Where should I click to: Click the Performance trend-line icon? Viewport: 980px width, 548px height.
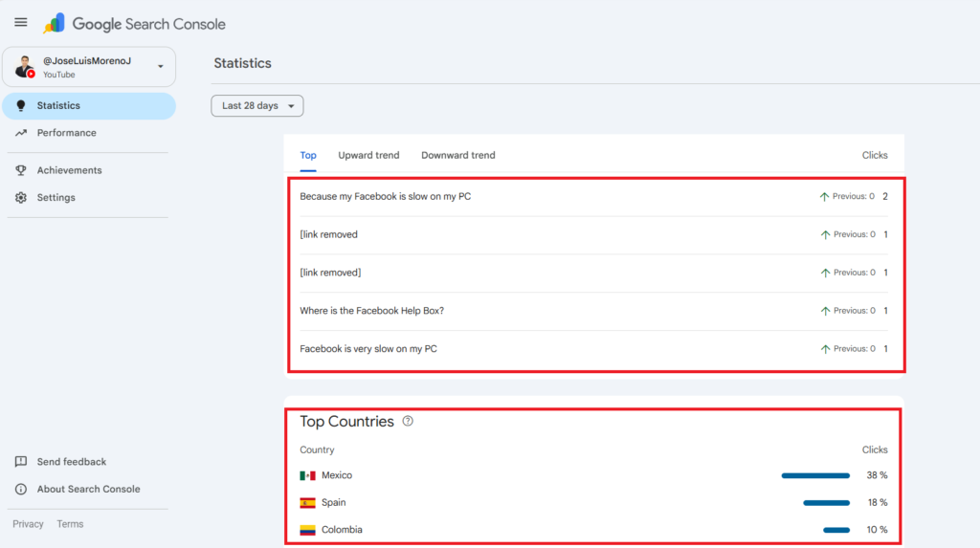pos(21,133)
